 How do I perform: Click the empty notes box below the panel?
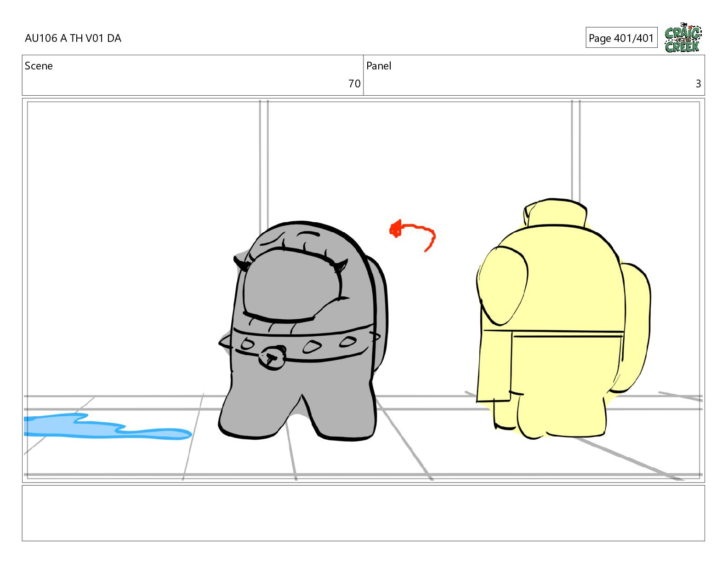click(363, 513)
